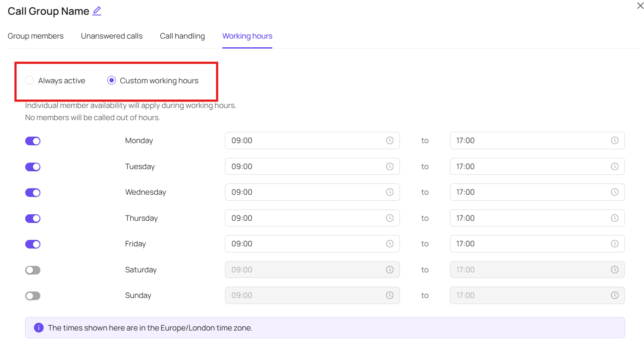The height and width of the screenshot is (350, 644).
Task: Turn off the Tuesday toggle switch
Action: click(x=33, y=167)
